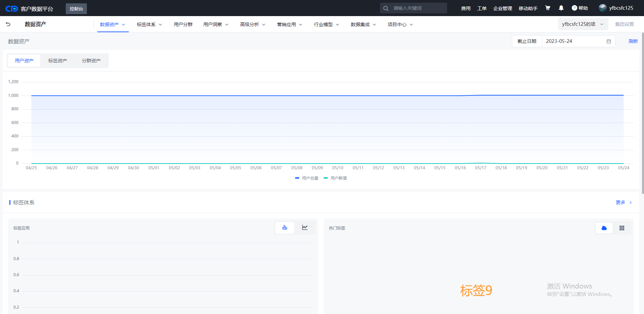Open the 用户分群 menu item
Screen dimensions: 644x314
pyautogui.click(x=183, y=24)
